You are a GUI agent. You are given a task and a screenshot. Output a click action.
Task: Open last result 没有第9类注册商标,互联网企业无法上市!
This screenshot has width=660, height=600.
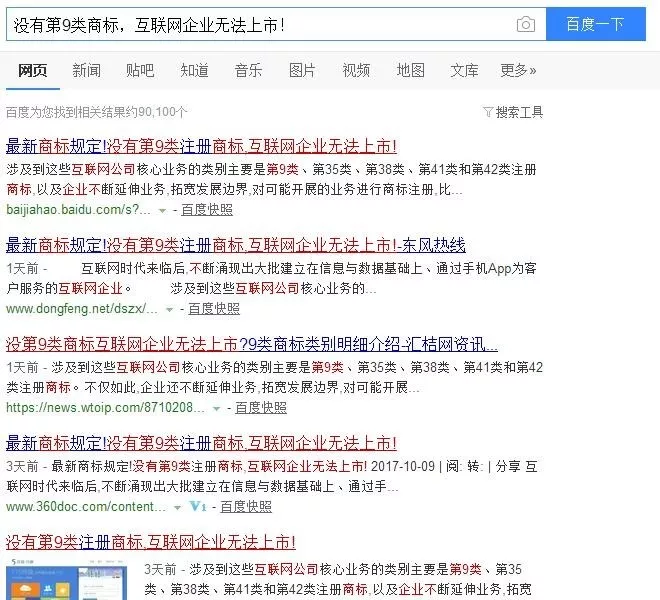151,542
